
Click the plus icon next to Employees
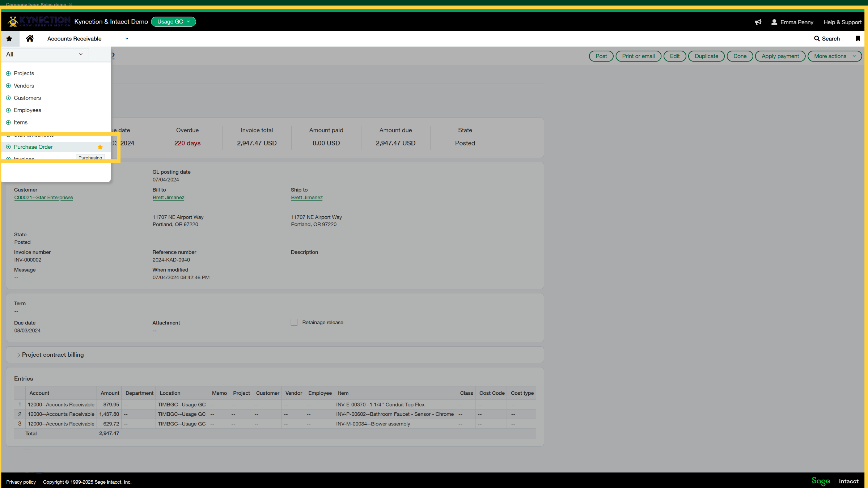pos(8,110)
